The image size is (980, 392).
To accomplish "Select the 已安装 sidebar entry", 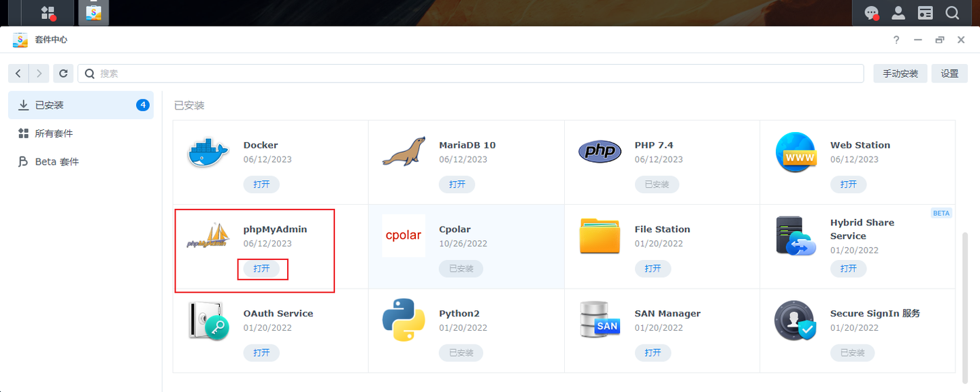I will [x=49, y=105].
